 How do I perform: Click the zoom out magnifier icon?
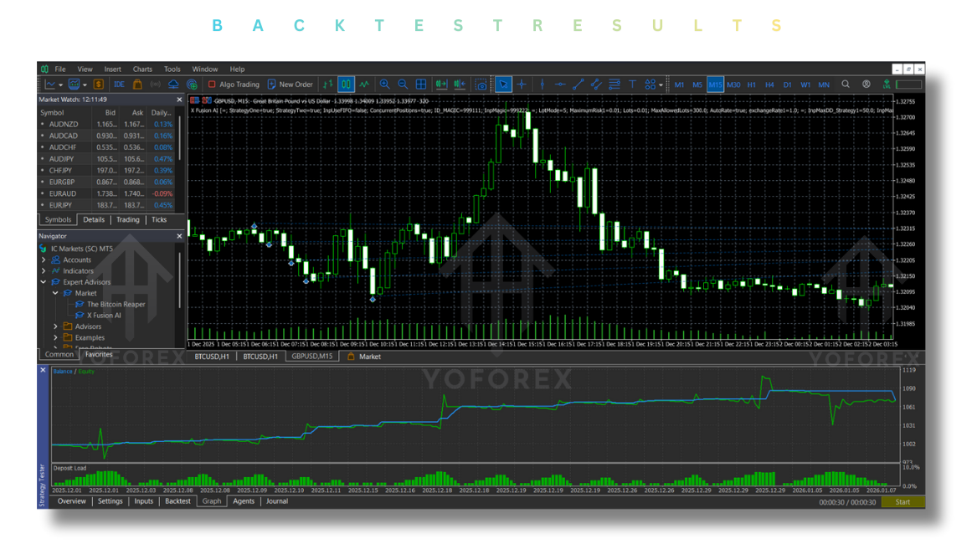pyautogui.click(x=403, y=85)
